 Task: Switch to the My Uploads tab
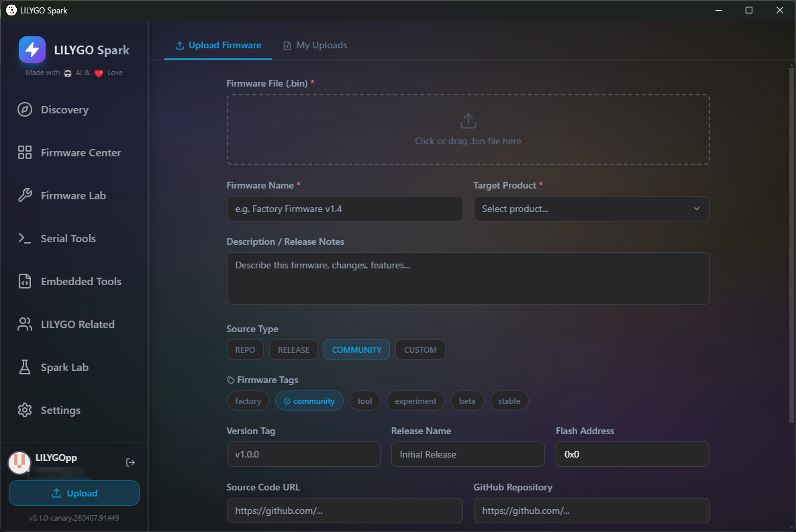pyautogui.click(x=315, y=46)
